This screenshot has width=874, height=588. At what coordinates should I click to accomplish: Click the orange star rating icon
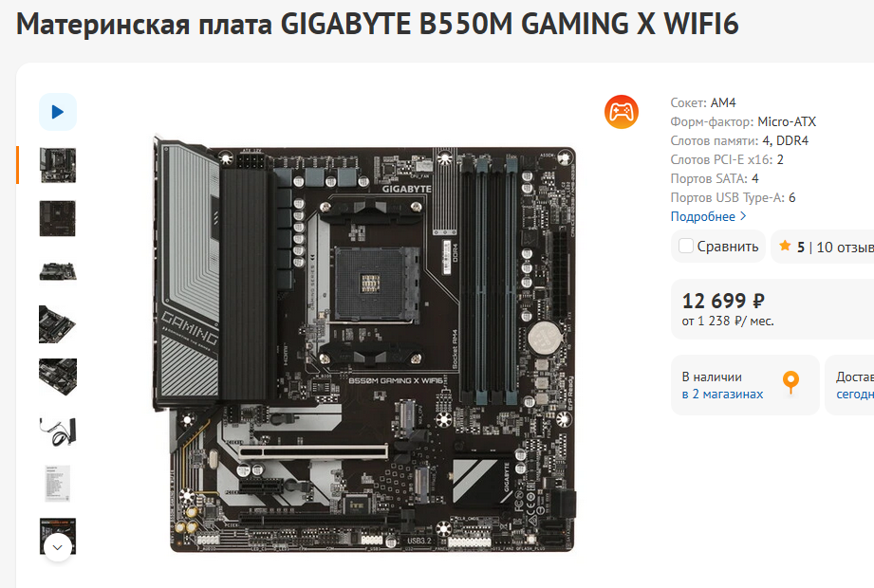(785, 246)
